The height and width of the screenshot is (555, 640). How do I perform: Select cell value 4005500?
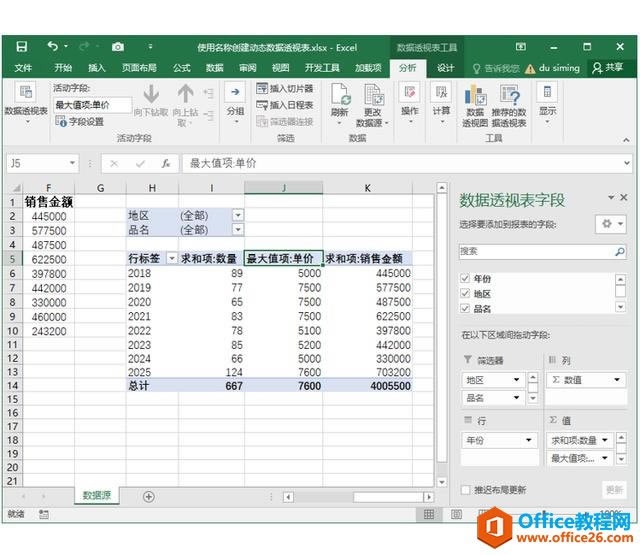[x=367, y=386]
